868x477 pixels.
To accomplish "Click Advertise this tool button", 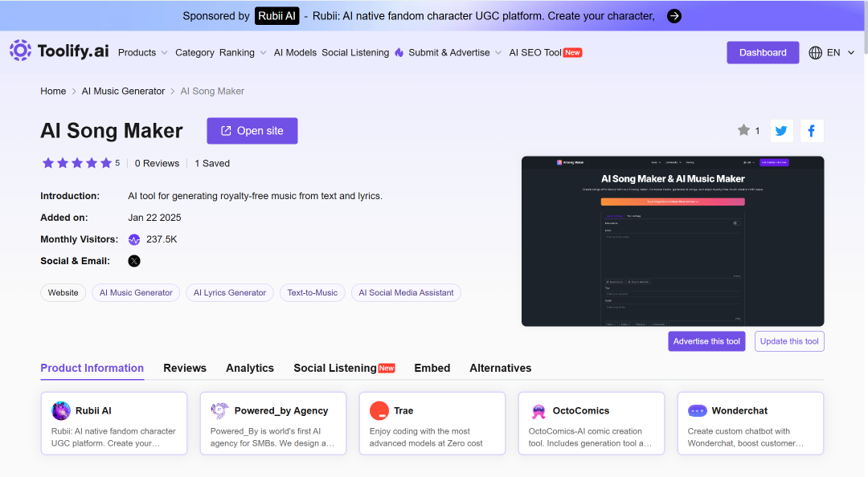I will (x=706, y=341).
